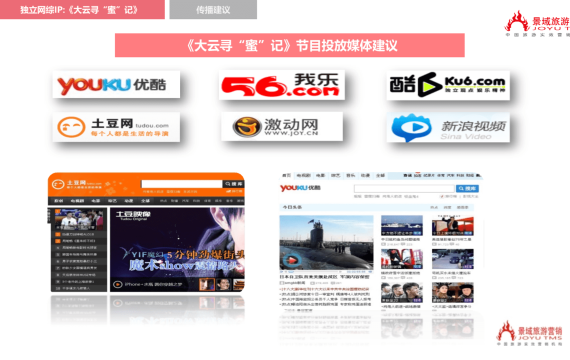Image resolution: width=570 pixels, height=360 pixels.
Task: Select the first small thumbnail in the Tudou banner strip
Action: [x=207, y=284]
